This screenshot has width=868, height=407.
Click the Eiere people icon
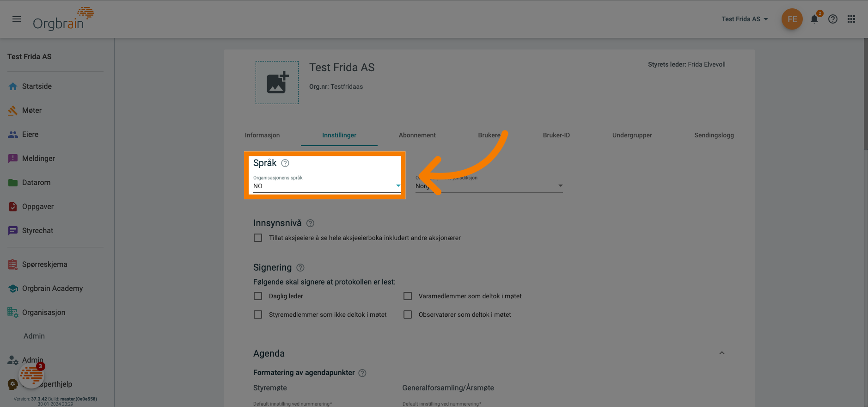click(x=13, y=135)
